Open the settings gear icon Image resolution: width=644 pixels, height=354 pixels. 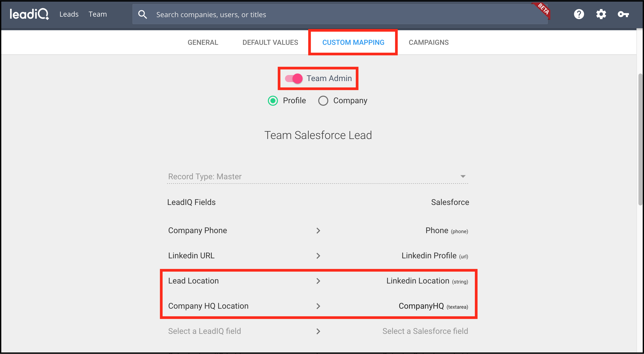(x=601, y=14)
